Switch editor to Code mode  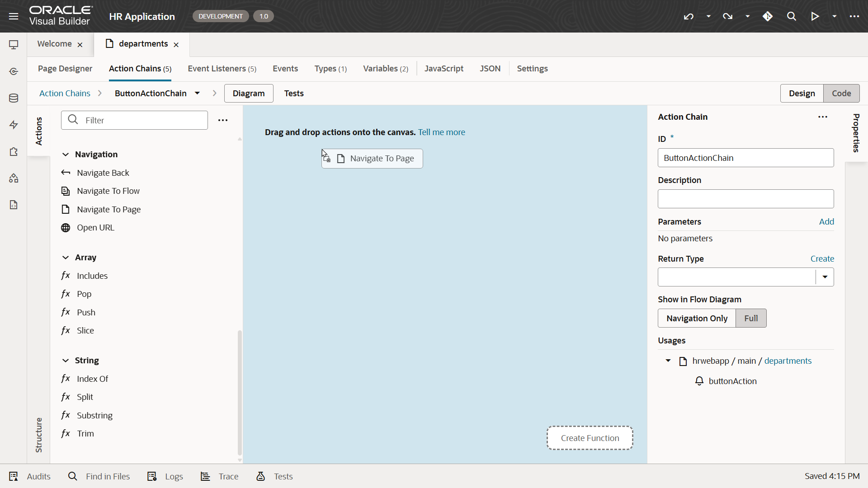(x=841, y=93)
